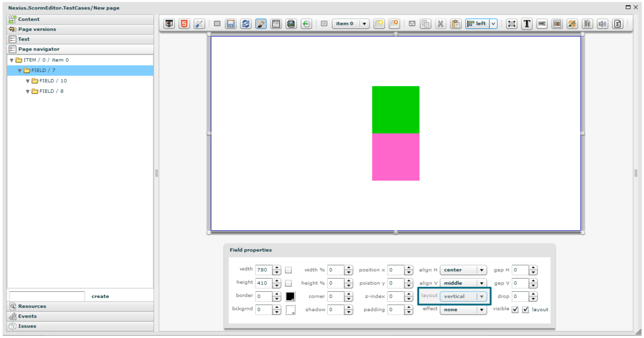Open the effect none dropdown

click(481, 310)
